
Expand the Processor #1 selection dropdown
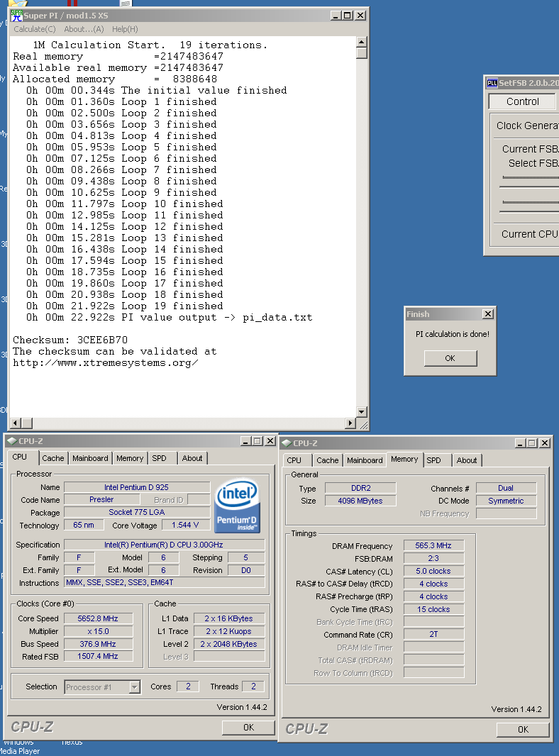(x=135, y=686)
